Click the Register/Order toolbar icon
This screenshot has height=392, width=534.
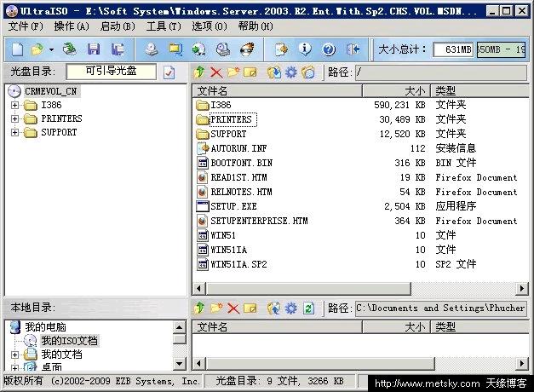click(x=281, y=49)
